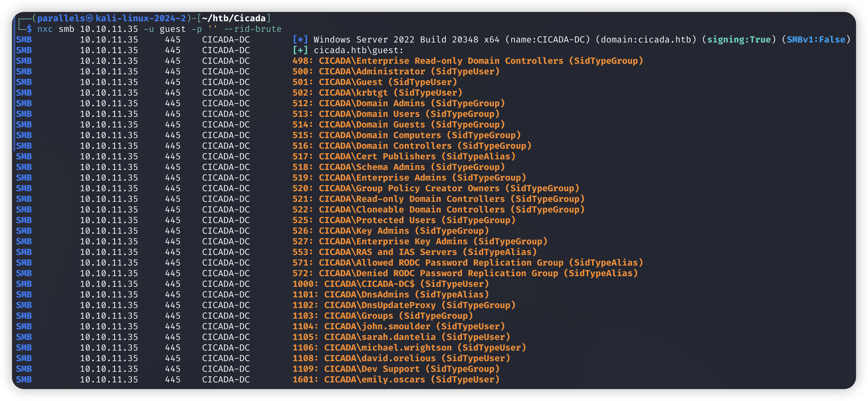Screen dimensions: 868x401
Task: Click the --rid-brute flag
Action: [x=253, y=29]
